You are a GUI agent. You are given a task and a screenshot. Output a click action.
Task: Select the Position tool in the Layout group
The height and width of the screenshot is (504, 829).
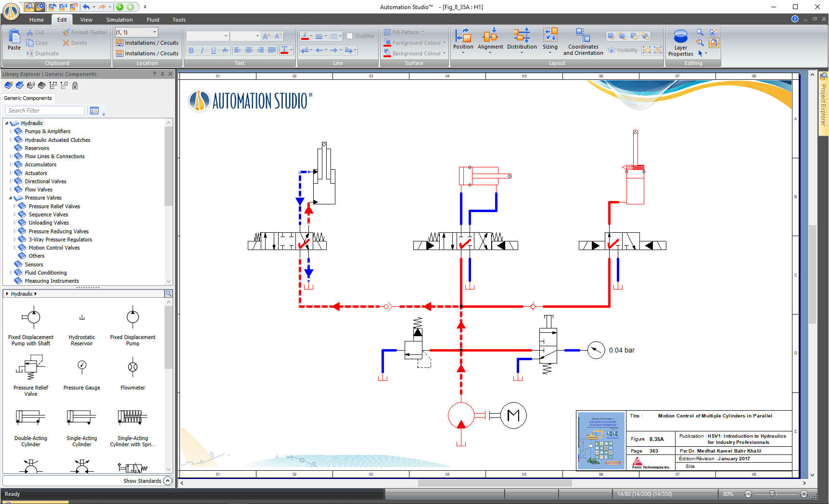463,41
